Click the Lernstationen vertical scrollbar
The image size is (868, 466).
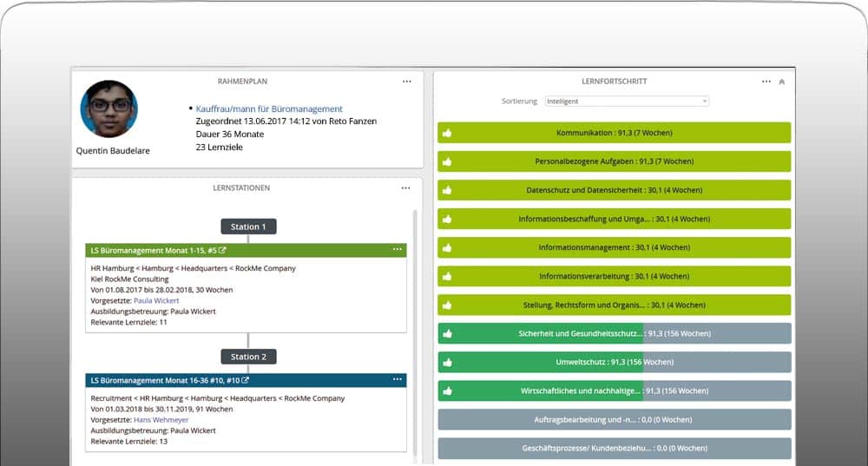tap(415, 332)
